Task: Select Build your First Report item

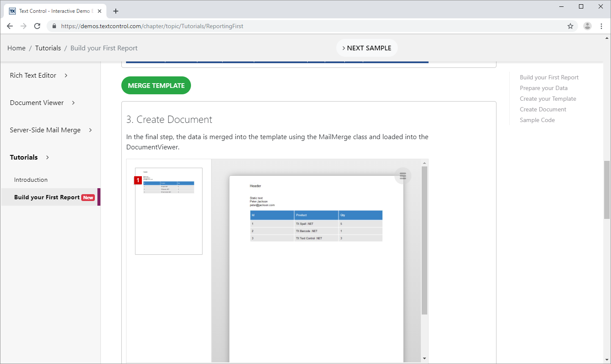Action: pyautogui.click(x=50, y=197)
